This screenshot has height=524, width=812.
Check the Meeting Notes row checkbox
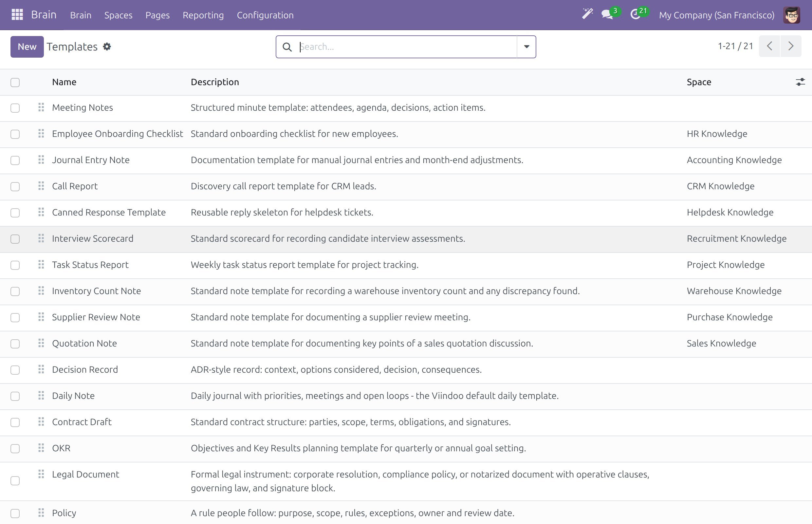coord(15,108)
